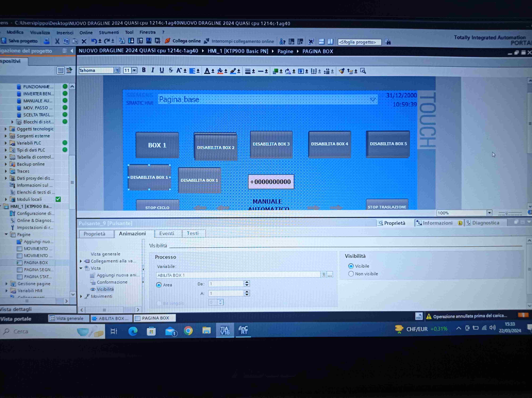Open the Informazioni inspector tab
532x398 pixels.
438,223
